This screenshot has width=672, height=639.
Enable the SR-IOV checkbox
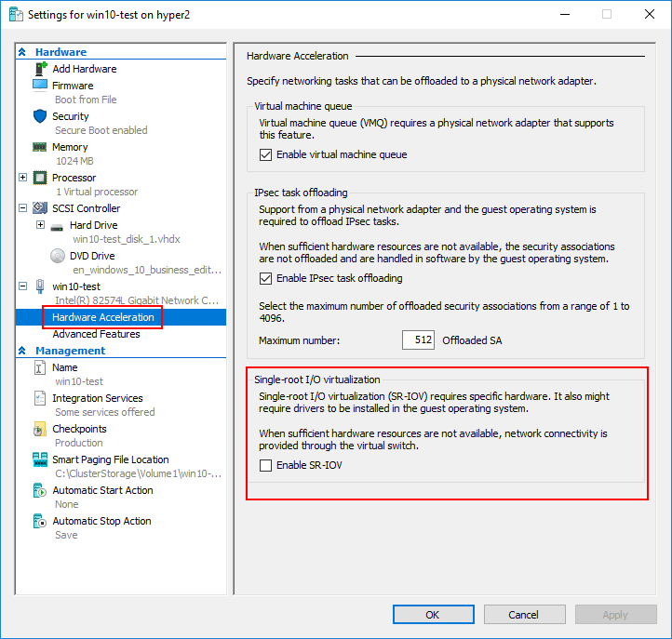(266, 465)
